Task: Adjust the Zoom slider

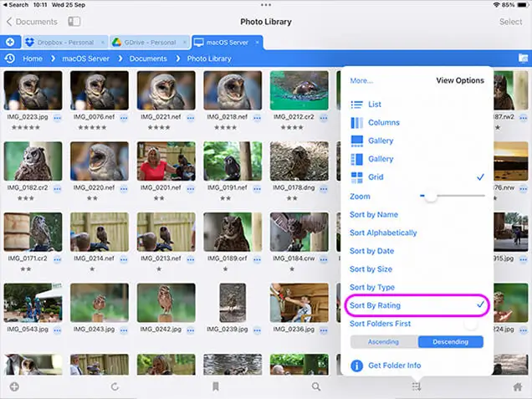Action: [430, 196]
